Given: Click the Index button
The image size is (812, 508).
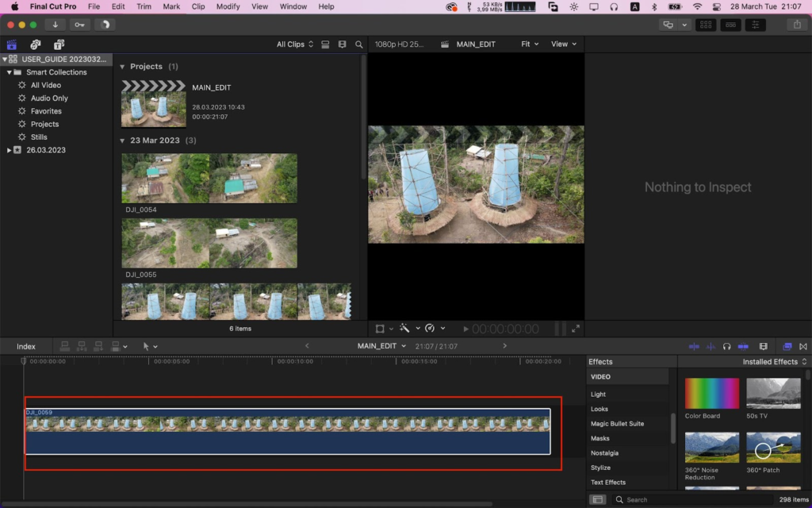Looking at the screenshot, I should click(26, 346).
